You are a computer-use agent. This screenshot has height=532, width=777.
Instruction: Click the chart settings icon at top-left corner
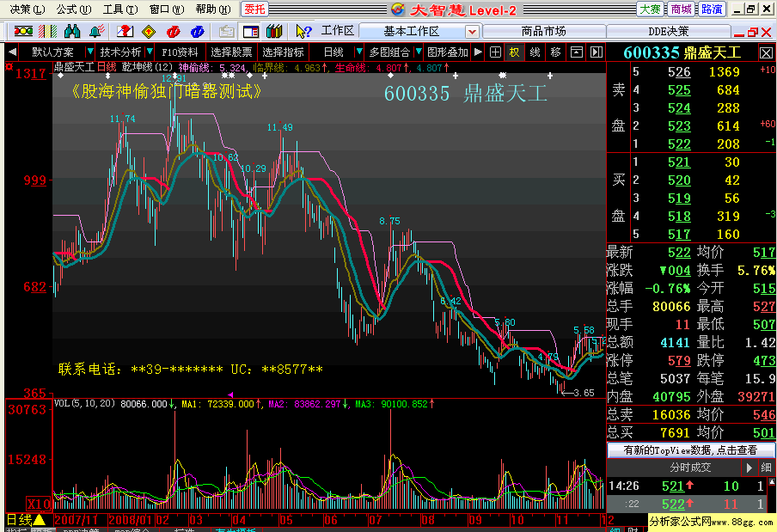(x=9, y=66)
